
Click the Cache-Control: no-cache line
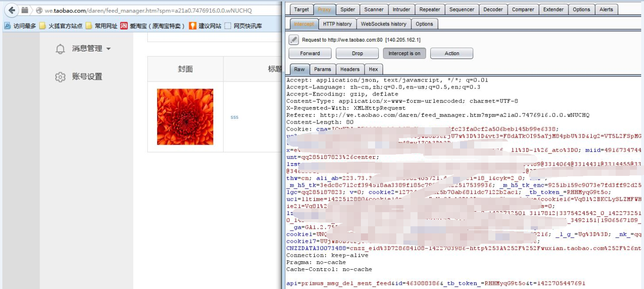[x=329, y=269]
